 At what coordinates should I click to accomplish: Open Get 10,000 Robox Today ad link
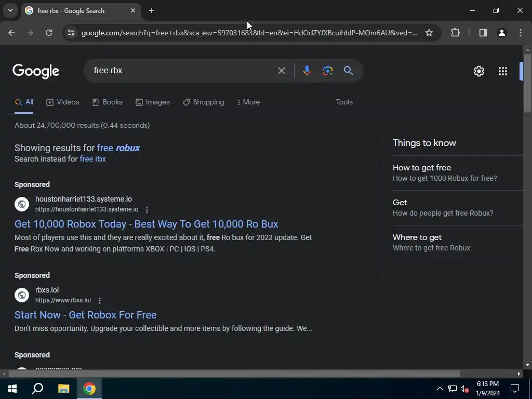(146, 224)
